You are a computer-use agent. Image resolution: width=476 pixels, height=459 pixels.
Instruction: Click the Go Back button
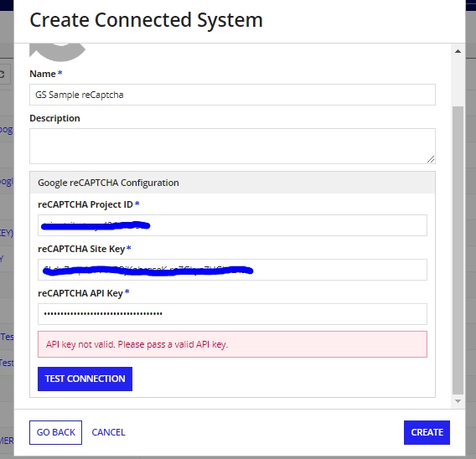[x=55, y=432]
